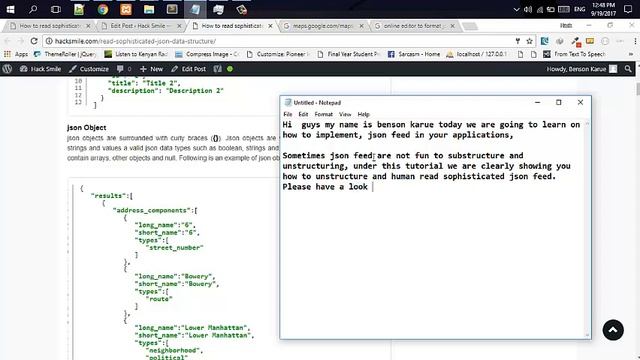
Task: Open 'Sarcasm - Home' Facebook bookmark
Action: 414,54
